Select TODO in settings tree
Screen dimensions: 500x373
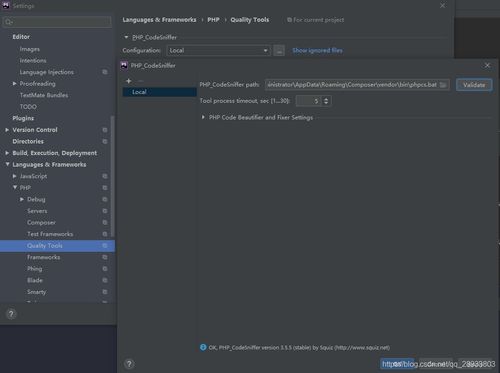click(x=28, y=107)
